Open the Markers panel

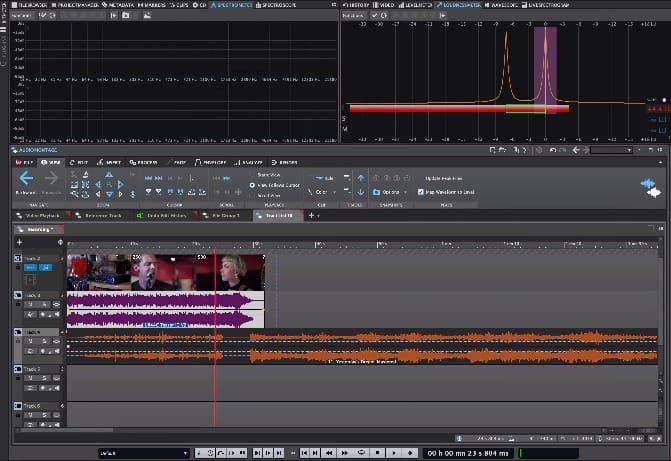click(150, 4)
